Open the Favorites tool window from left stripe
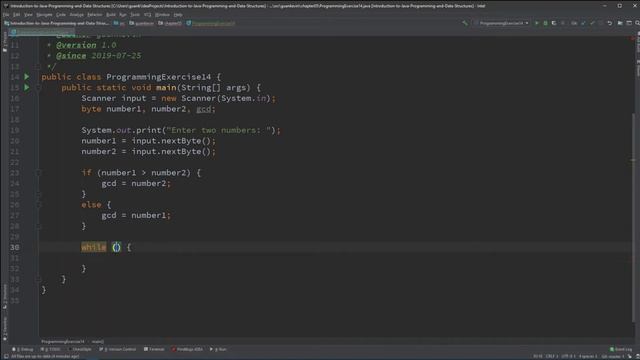The width and height of the screenshot is (640, 360). click(x=5, y=328)
